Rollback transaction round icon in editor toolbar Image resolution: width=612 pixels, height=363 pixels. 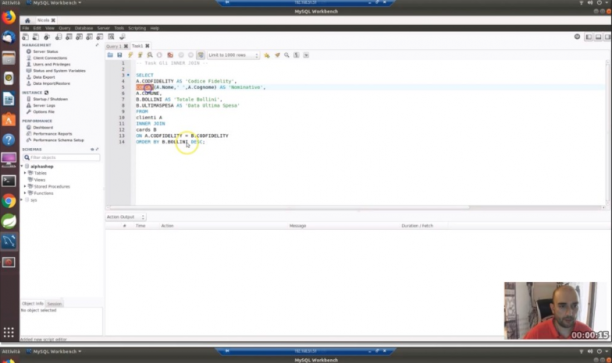(x=190, y=55)
